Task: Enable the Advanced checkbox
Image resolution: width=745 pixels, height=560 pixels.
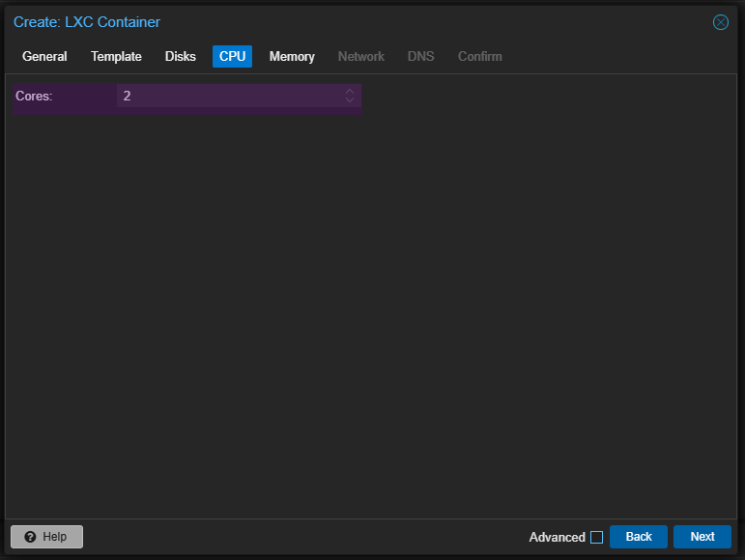Action: coord(596,537)
